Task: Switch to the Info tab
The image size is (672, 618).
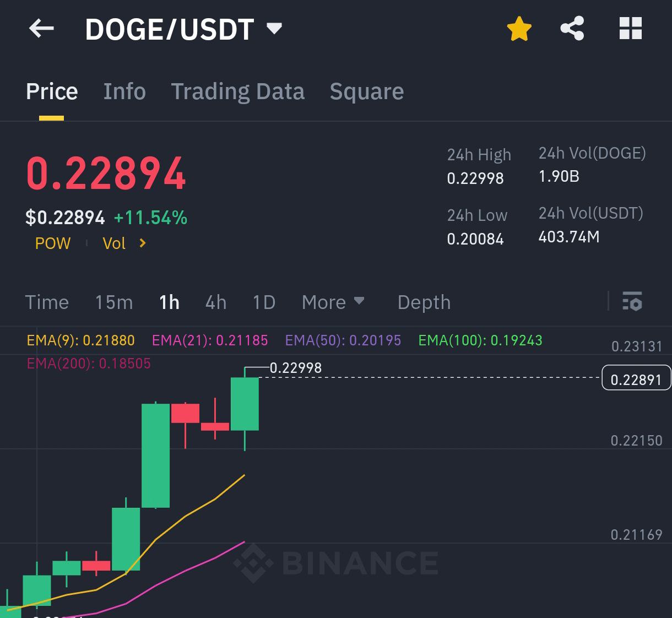Action: tap(124, 91)
